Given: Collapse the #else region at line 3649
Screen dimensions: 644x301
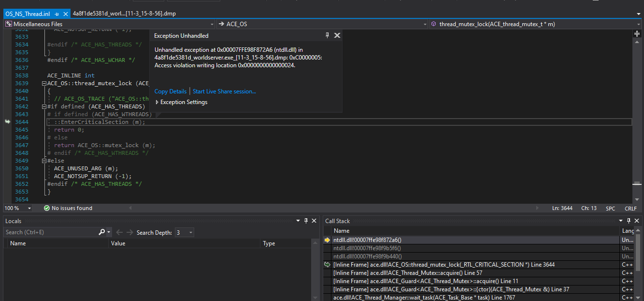Looking at the screenshot, I should [x=44, y=161].
